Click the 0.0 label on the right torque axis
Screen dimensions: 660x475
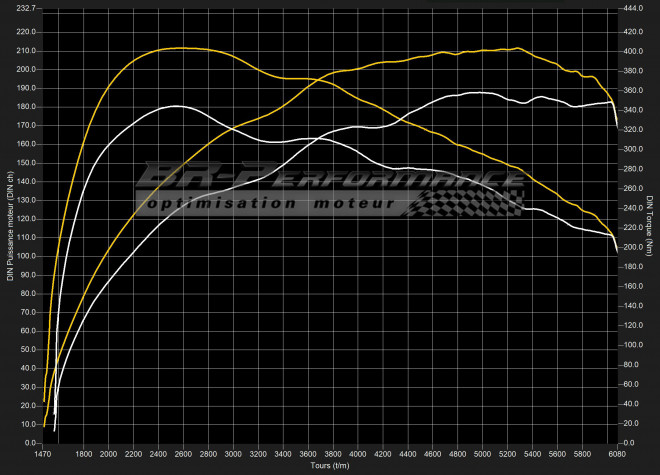[x=631, y=442]
